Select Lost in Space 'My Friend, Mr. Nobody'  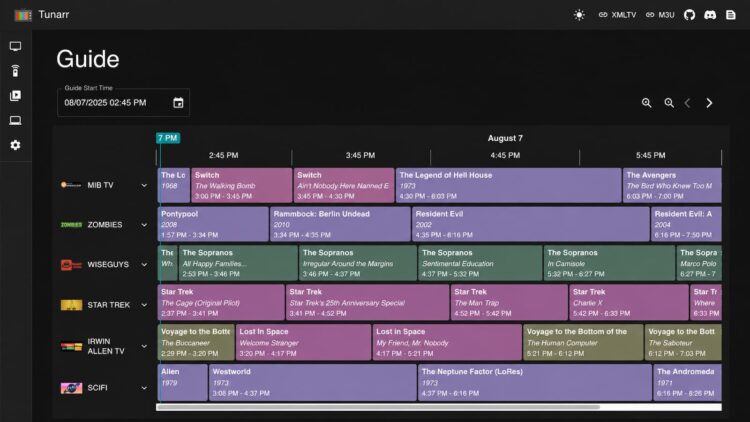click(447, 342)
